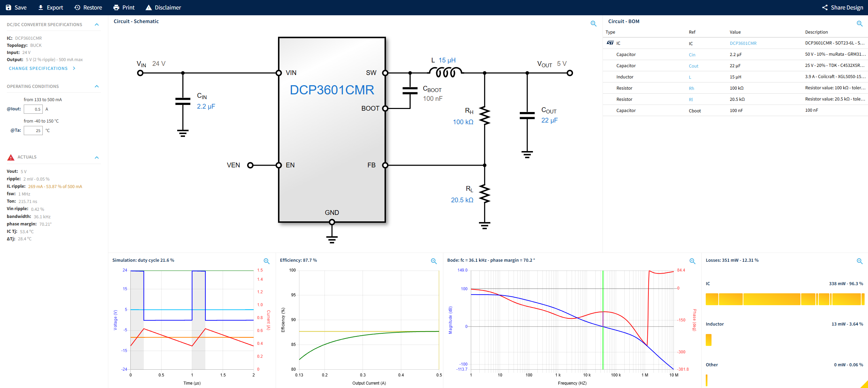
Task: Collapse the Actuals section
Action: pyautogui.click(x=97, y=157)
